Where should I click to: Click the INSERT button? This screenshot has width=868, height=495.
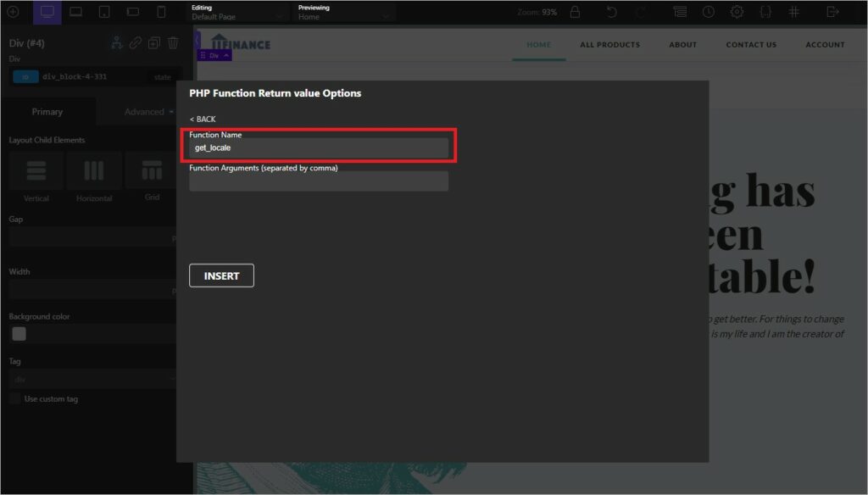[x=221, y=275]
